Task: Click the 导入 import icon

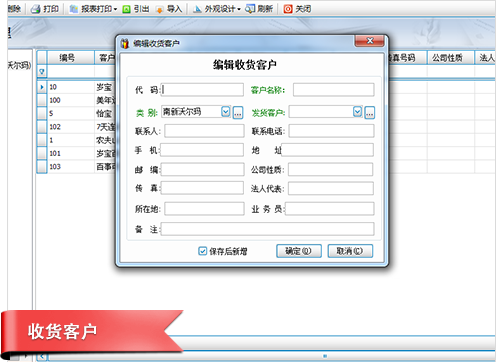Action: click(160, 9)
